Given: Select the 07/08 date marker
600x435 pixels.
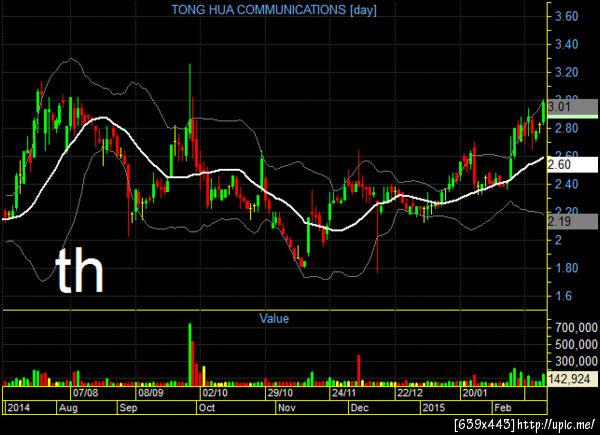Looking at the screenshot, I should pos(85,393).
